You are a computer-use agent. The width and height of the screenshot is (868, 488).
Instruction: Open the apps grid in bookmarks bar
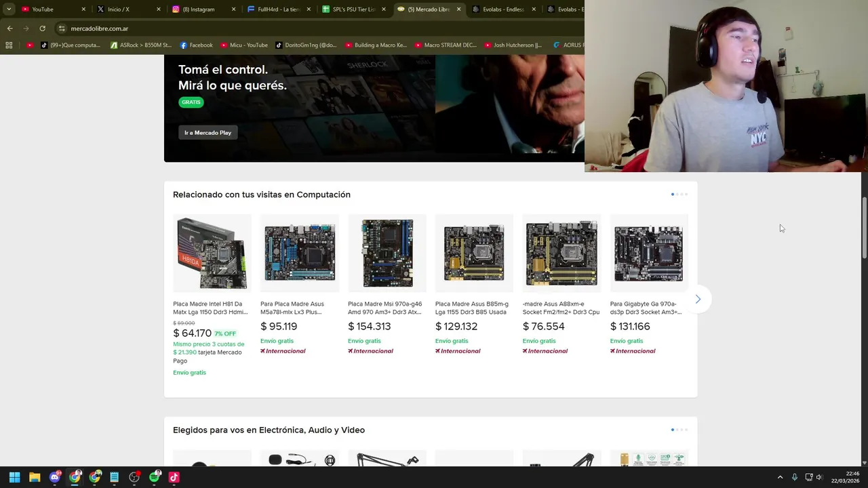pyautogui.click(x=9, y=45)
